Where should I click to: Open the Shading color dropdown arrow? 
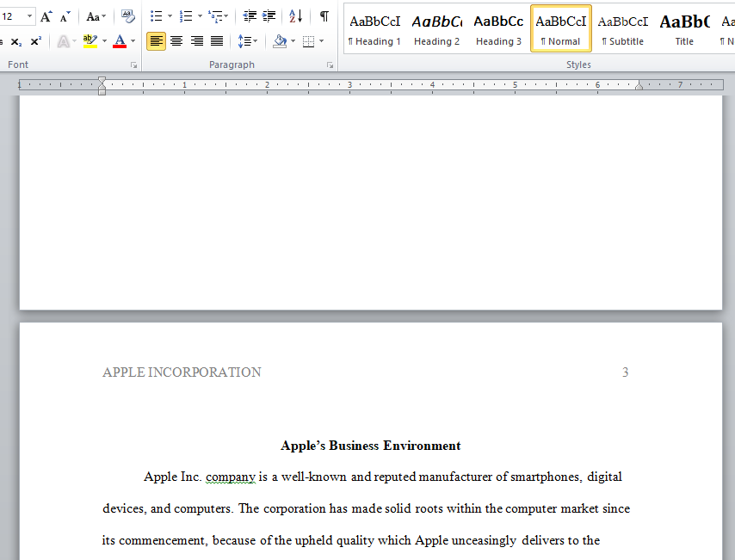(x=293, y=41)
